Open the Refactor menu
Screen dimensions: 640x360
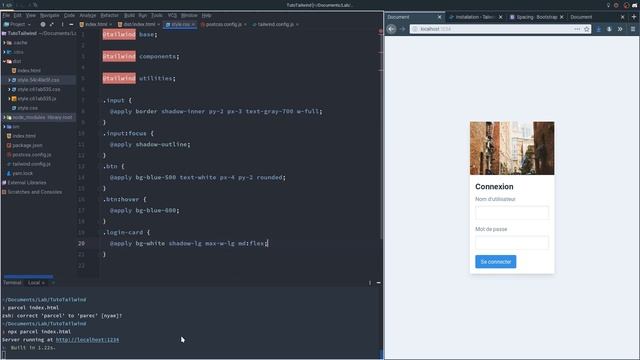pos(109,15)
